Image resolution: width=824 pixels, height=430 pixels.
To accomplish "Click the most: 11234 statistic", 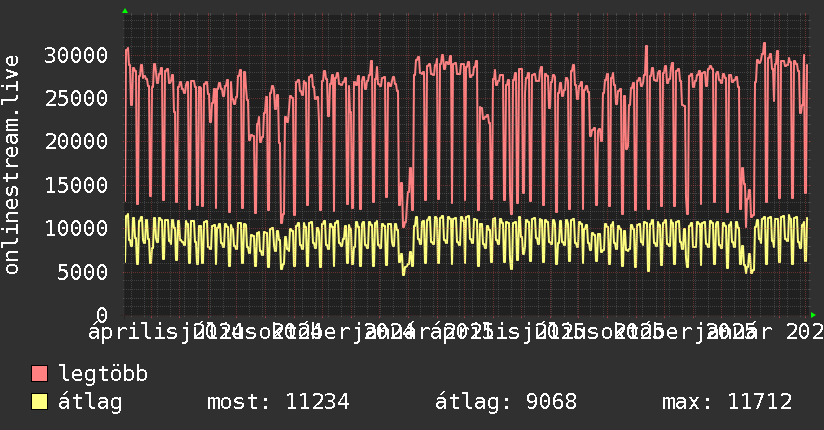I will pyautogui.click(x=277, y=402).
